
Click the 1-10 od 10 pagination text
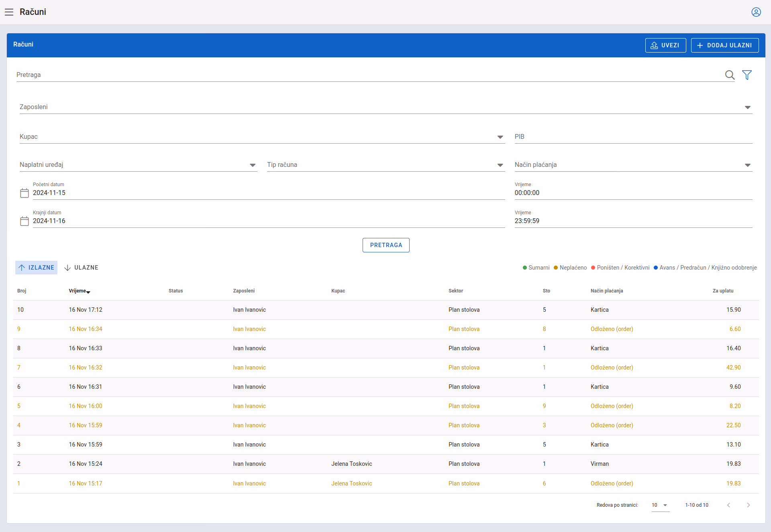(x=697, y=505)
